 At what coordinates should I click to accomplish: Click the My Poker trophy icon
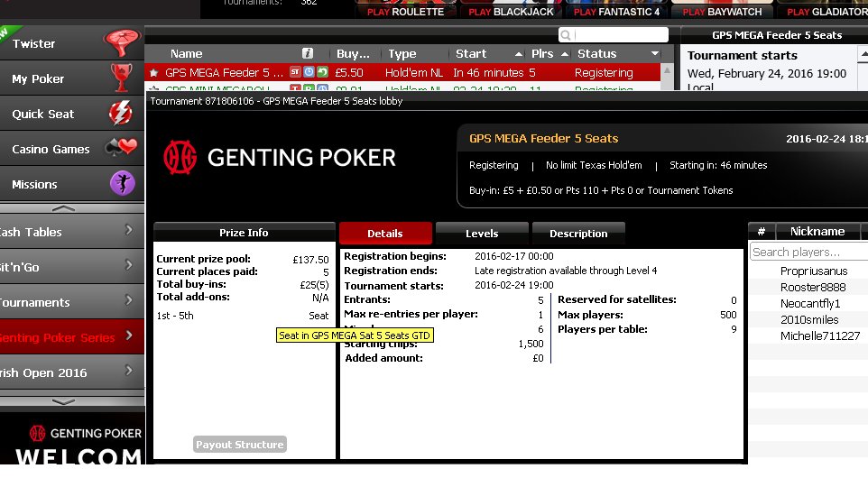(121, 78)
